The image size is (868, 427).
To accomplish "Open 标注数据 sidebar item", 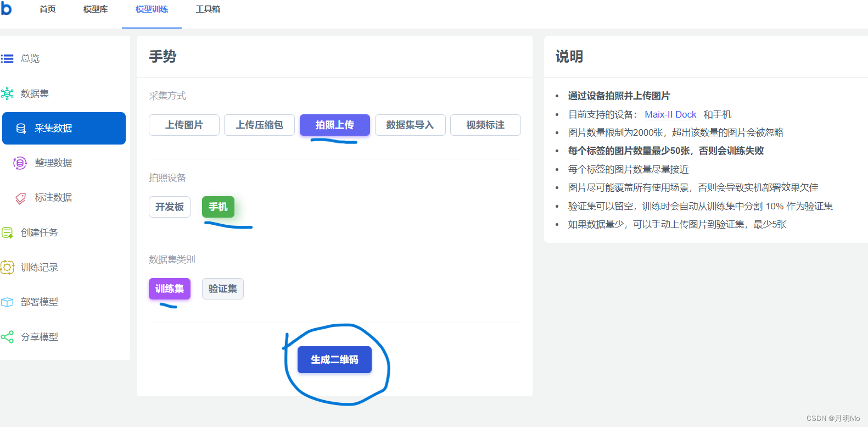I will coord(53,197).
